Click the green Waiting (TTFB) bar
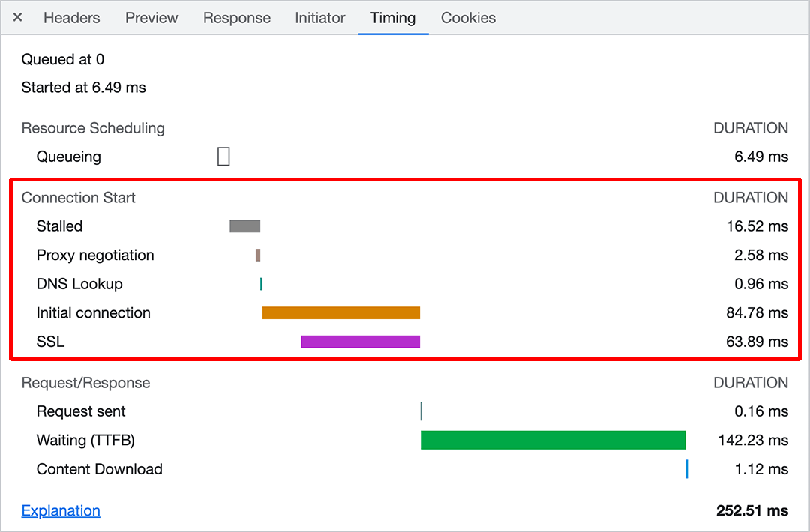The image size is (810, 532). 553,440
